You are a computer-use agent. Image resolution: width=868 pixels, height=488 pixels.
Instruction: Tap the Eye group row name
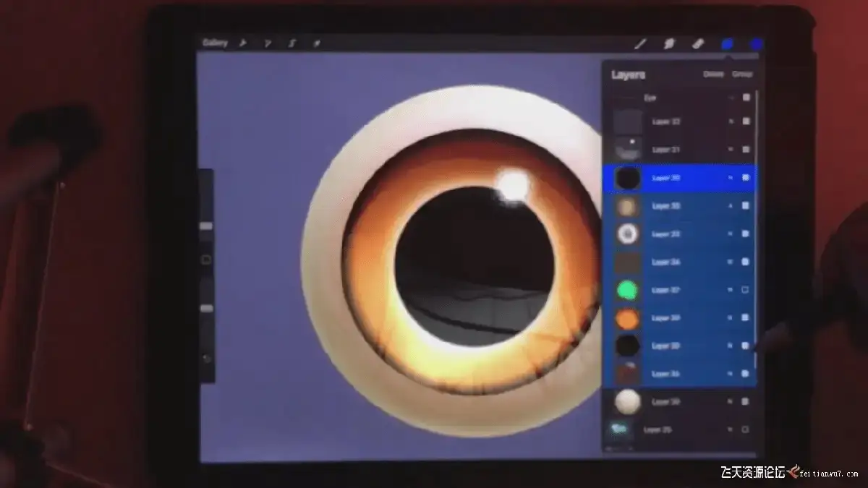(650, 98)
